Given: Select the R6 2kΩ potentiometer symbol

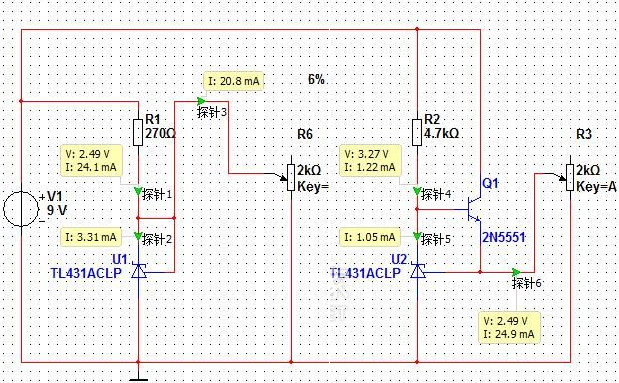Looking at the screenshot, I should coord(291,178).
